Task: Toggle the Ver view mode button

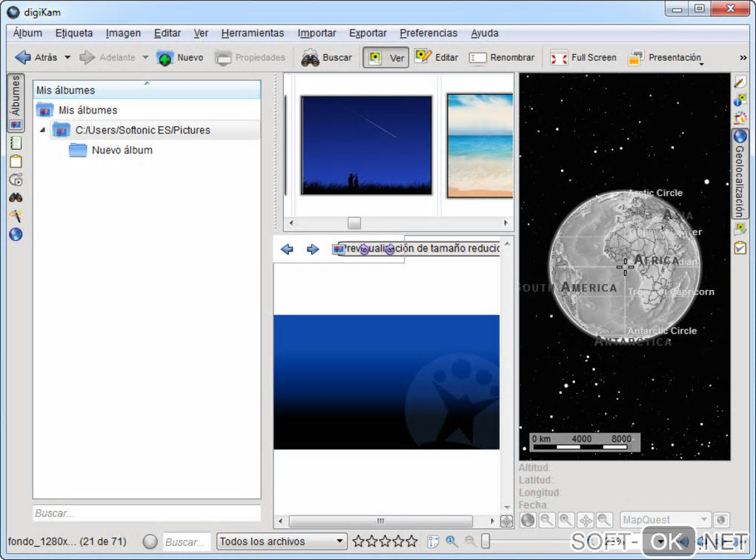Action: pyautogui.click(x=385, y=57)
